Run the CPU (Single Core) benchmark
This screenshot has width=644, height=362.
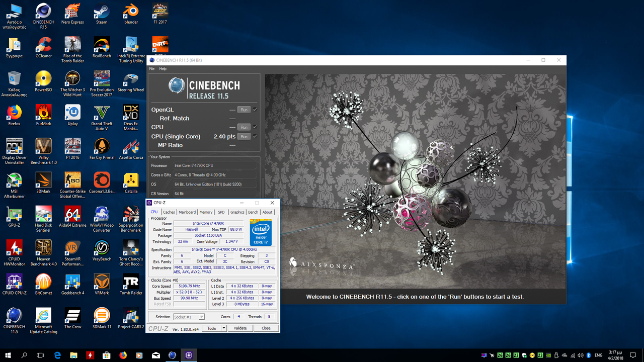(x=244, y=136)
